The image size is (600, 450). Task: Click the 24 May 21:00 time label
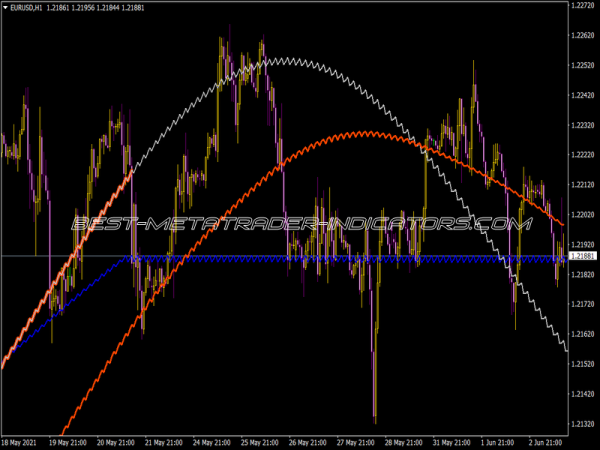(x=212, y=443)
